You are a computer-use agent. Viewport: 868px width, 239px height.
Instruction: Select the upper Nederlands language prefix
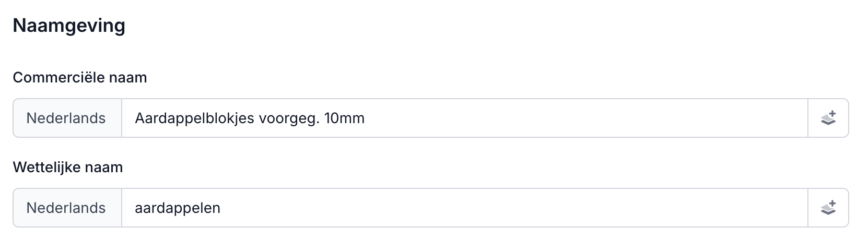coord(66,118)
